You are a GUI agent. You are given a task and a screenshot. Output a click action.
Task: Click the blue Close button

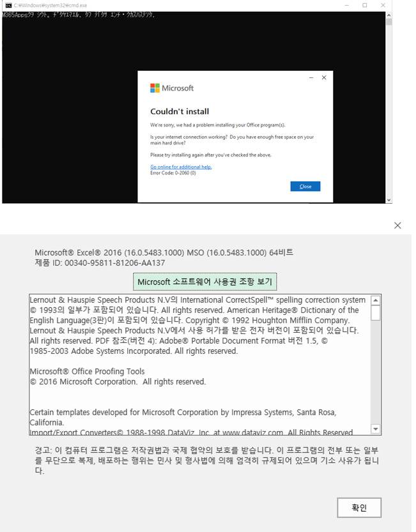point(305,186)
